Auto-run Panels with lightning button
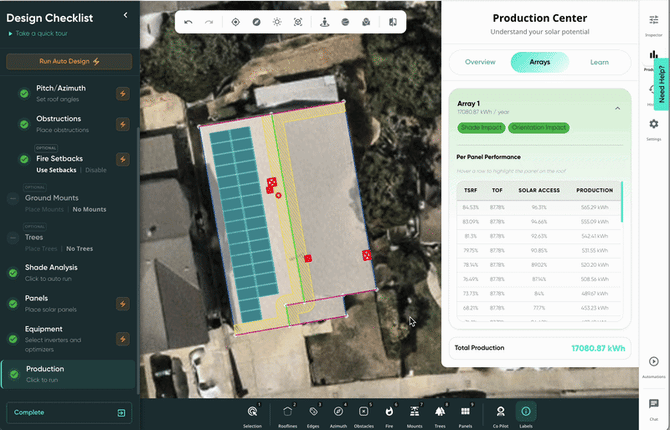This screenshot has height=430, width=670. point(123,304)
